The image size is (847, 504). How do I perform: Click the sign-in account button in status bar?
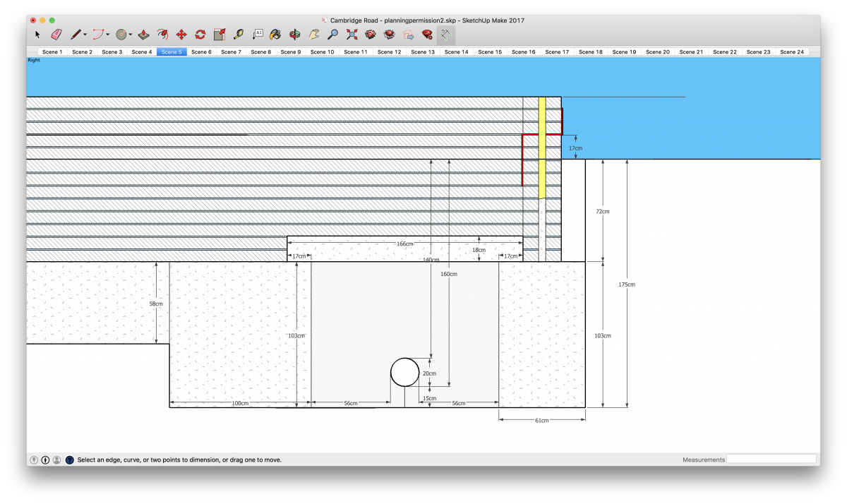pyautogui.click(x=57, y=460)
